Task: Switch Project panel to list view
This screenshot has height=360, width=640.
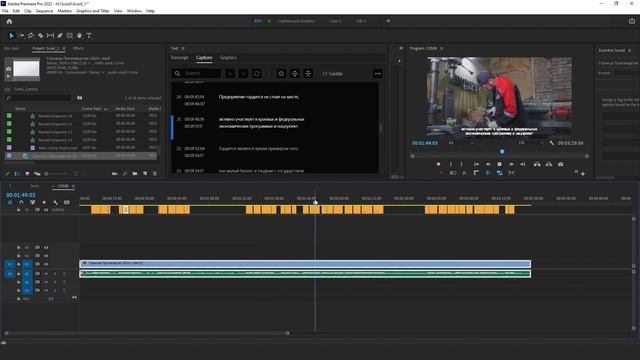Action: (17, 173)
